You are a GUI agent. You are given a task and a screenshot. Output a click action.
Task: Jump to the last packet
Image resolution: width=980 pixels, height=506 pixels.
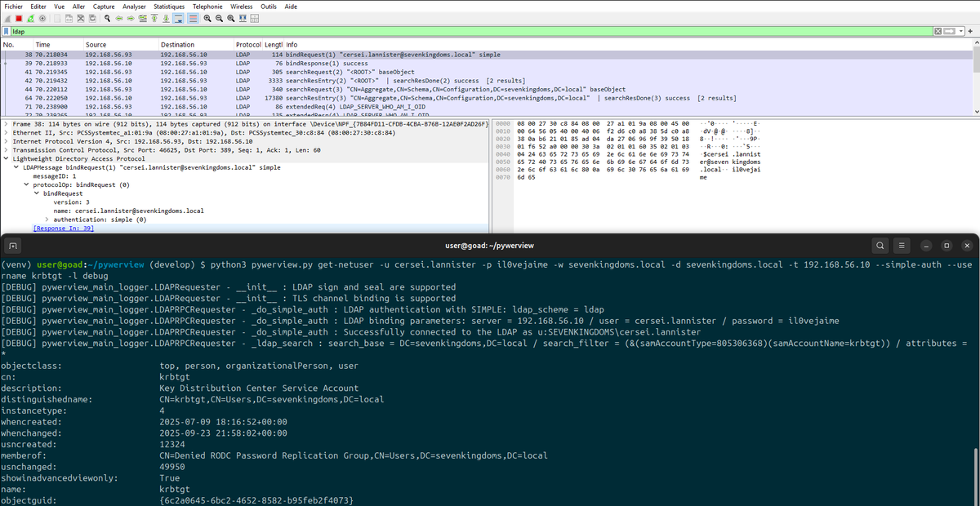tap(166, 18)
